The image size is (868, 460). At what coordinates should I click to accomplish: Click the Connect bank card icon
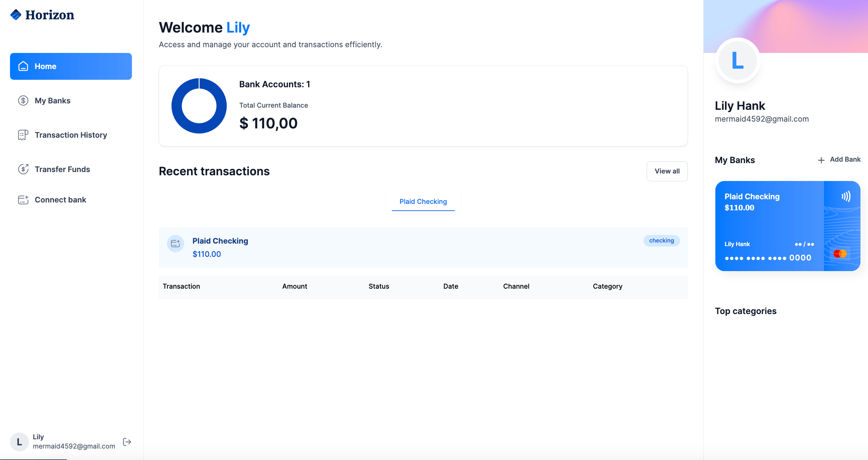23,200
